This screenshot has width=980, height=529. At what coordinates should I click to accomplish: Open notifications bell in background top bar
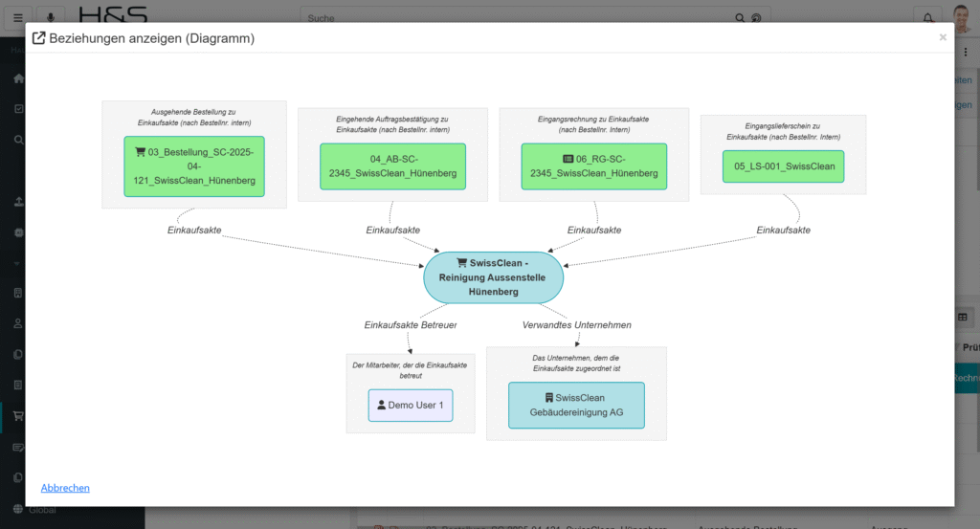tap(927, 18)
